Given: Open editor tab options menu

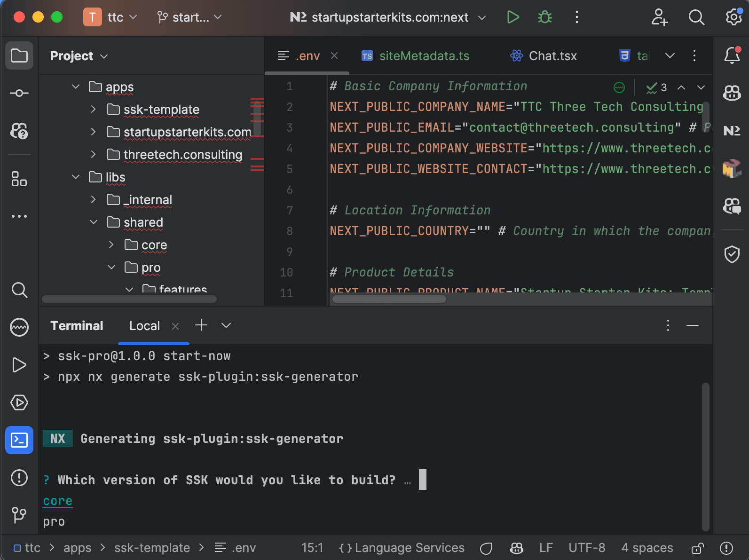Looking at the screenshot, I should pyautogui.click(x=694, y=55).
